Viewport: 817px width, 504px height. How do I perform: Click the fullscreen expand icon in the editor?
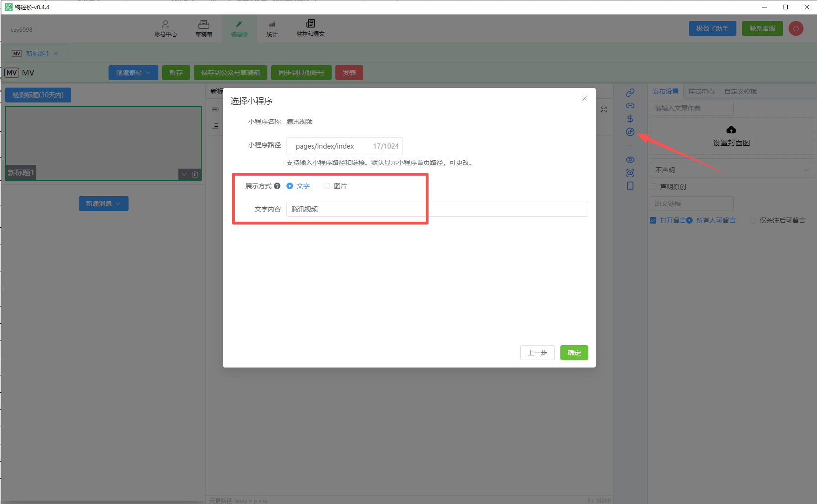[604, 109]
